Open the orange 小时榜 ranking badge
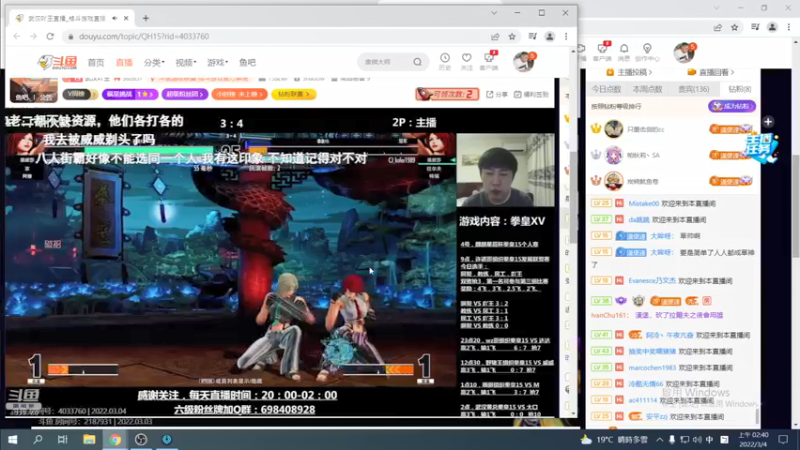 coord(239,94)
